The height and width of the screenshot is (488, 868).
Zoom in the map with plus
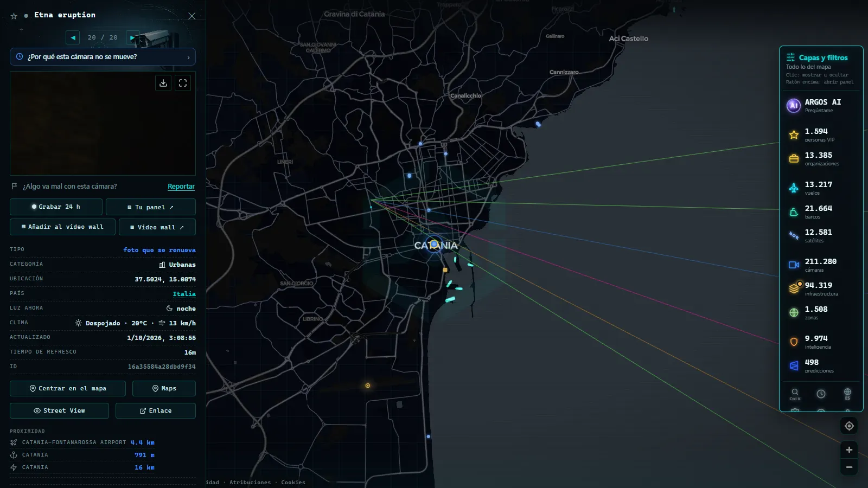click(x=849, y=450)
